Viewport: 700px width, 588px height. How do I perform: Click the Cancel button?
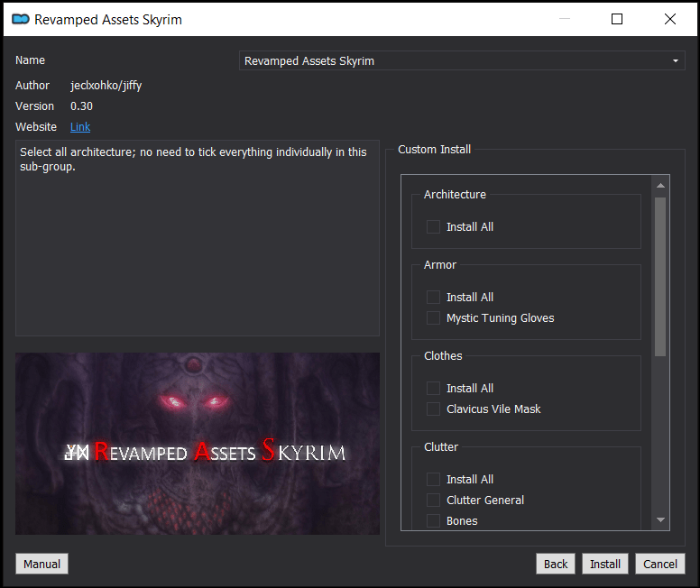click(x=659, y=564)
